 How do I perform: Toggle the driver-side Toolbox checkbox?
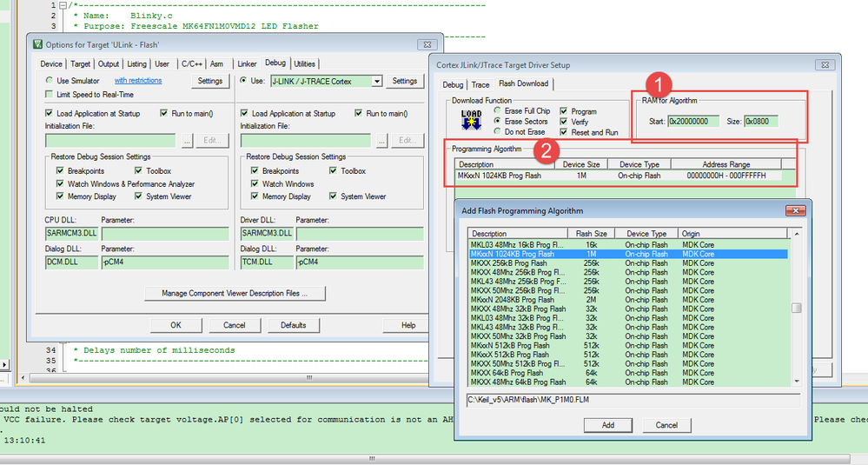point(334,170)
